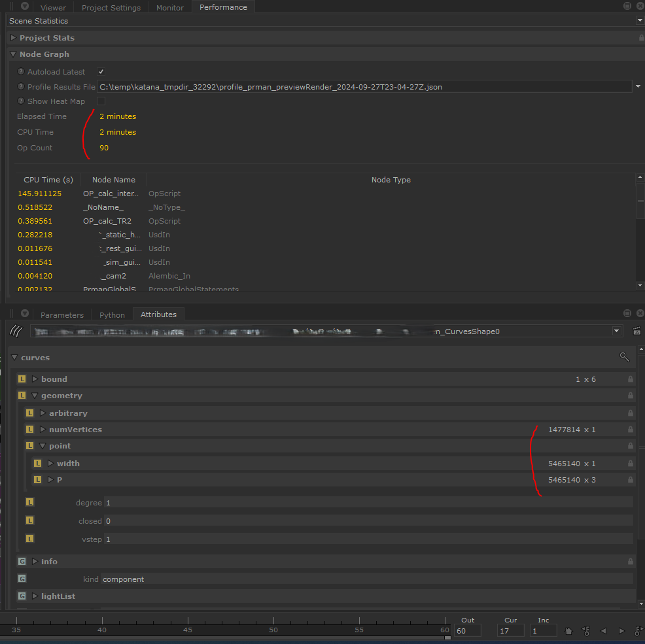The height and width of the screenshot is (644, 645).
Task: Click the lock icon on numVertices row
Action: 630,430
